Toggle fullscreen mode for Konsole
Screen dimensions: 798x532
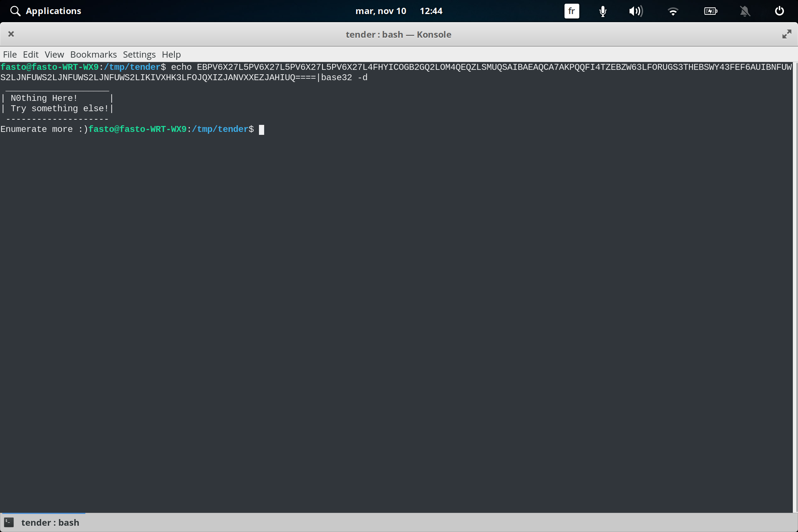click(x=787, y=34)
